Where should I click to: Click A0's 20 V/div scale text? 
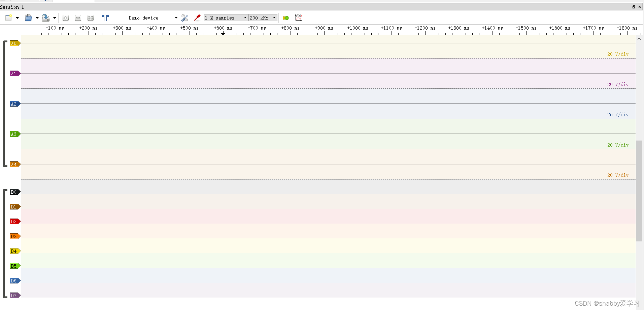click(618, 54)
